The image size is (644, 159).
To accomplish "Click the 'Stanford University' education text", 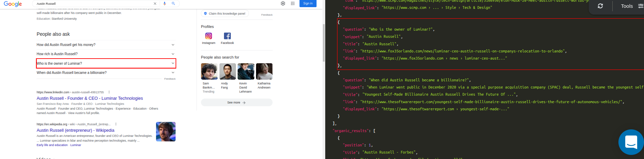I will point(64,19).
